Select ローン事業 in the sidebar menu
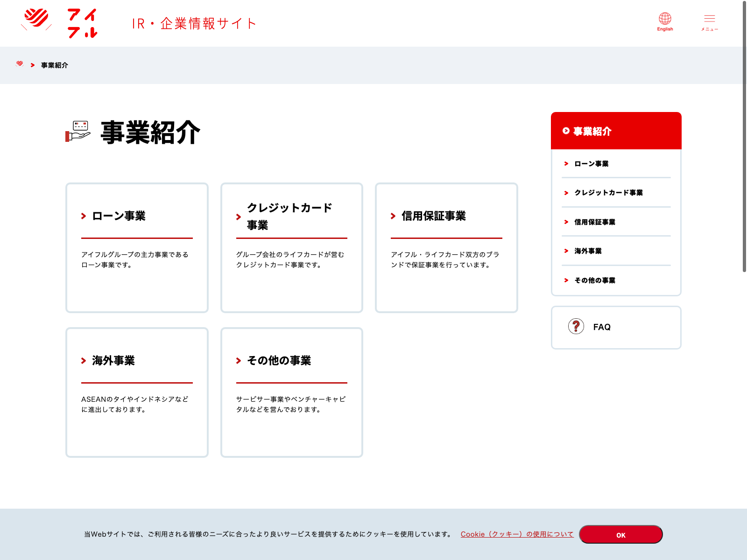The height and width of the screenshot is (560, 747). (x=591, y=164)
